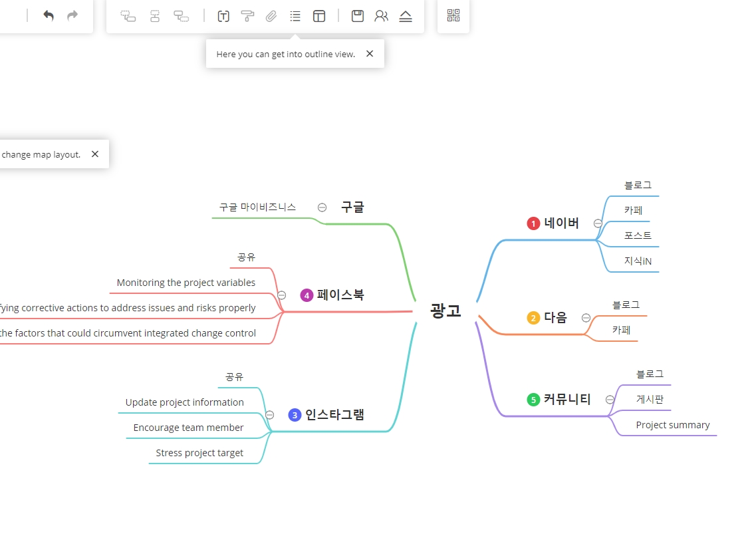Select 공유 subtopic under 페이스북
Viewport: 756px width, 536px height.
coord(246,257)
